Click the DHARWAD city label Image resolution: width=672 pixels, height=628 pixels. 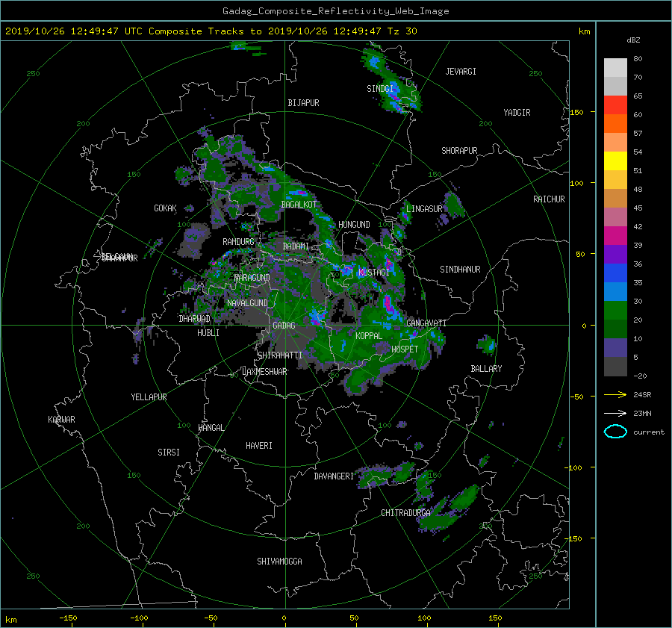195,319
